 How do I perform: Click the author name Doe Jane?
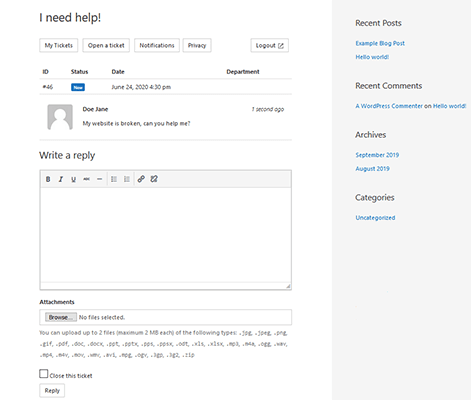(95, 109)
